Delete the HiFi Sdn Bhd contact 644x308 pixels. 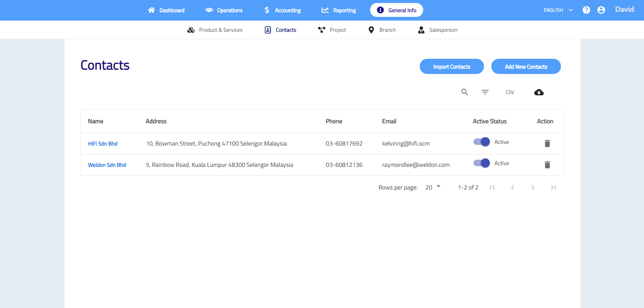point(547,144)
